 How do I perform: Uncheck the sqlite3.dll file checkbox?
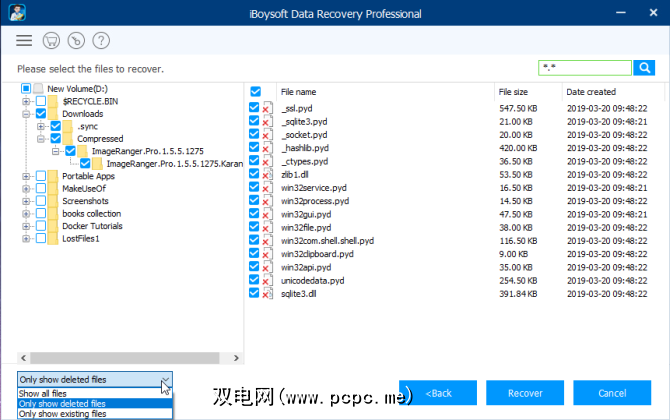point(254,293)
